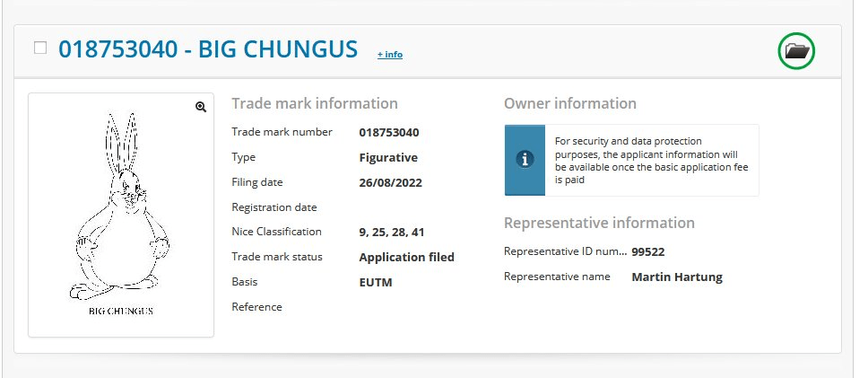Click the blue info icon in owner notice
Screen dimensions: 868x378
(525, 160)
